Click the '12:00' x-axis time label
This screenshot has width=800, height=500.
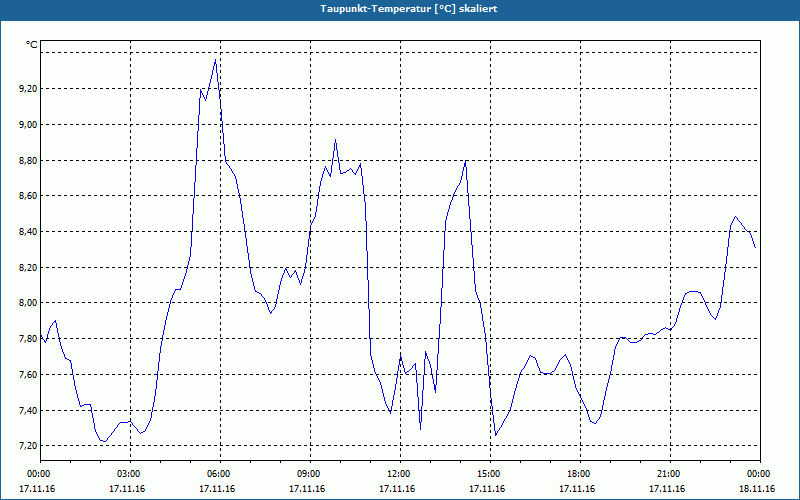[x=401, y=474]
